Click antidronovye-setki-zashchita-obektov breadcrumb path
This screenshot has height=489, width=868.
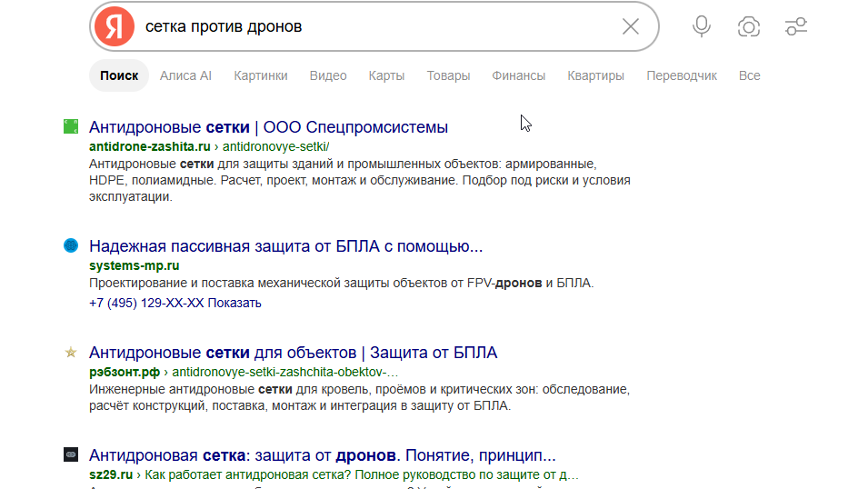click(285, 372)
